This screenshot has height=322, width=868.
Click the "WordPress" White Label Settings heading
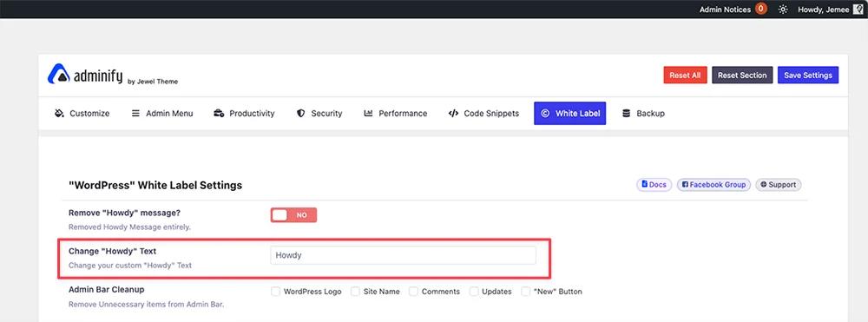coord(155,186)
